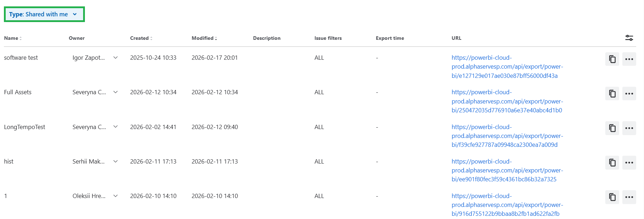Open more options for the hist row
This screenshot has height=219, width=644.
[x=629, y=163]
